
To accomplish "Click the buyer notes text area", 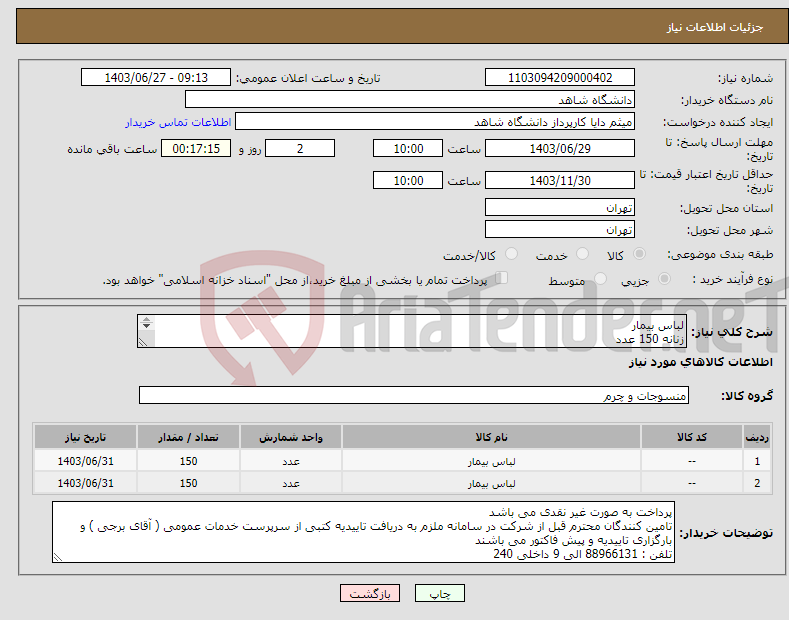I will (363, 532).
